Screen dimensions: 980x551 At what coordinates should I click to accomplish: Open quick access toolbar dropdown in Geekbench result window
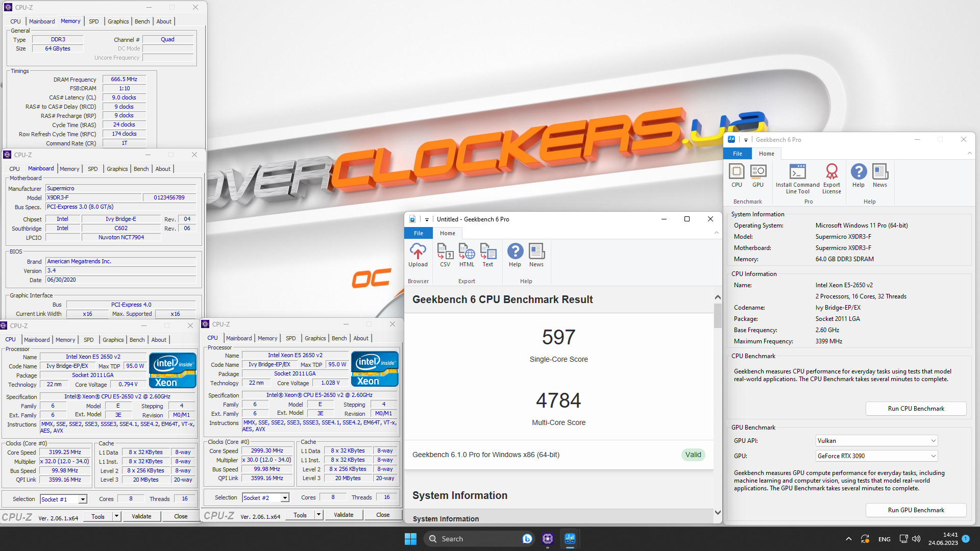pos(427,219)
